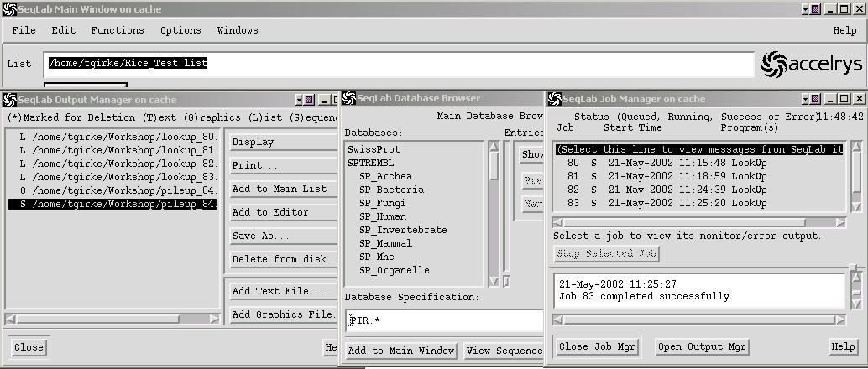The width and height of the screenshot is (868, 369).
Task: Click Display button in Output Manager
Action: point(283,143)
